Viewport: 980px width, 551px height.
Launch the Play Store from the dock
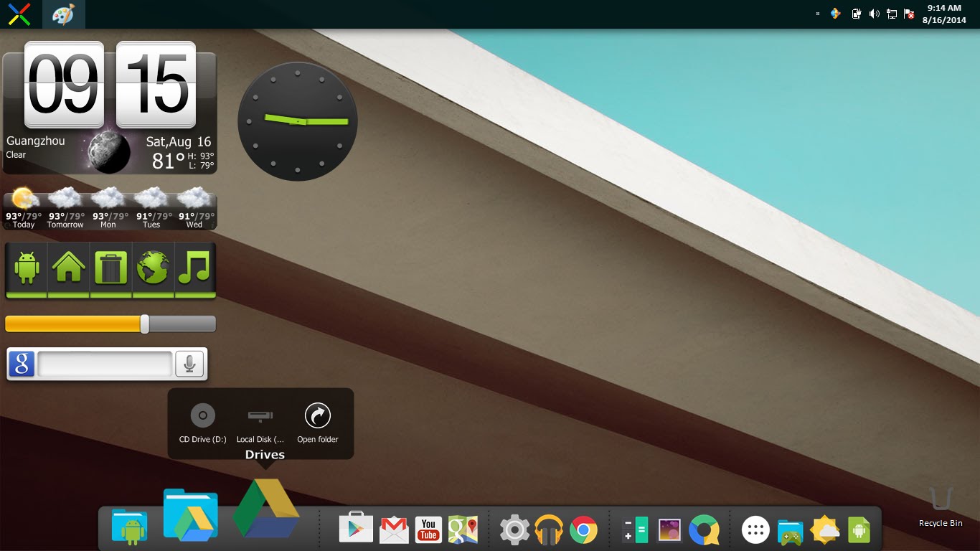click(x=356, y=529)
